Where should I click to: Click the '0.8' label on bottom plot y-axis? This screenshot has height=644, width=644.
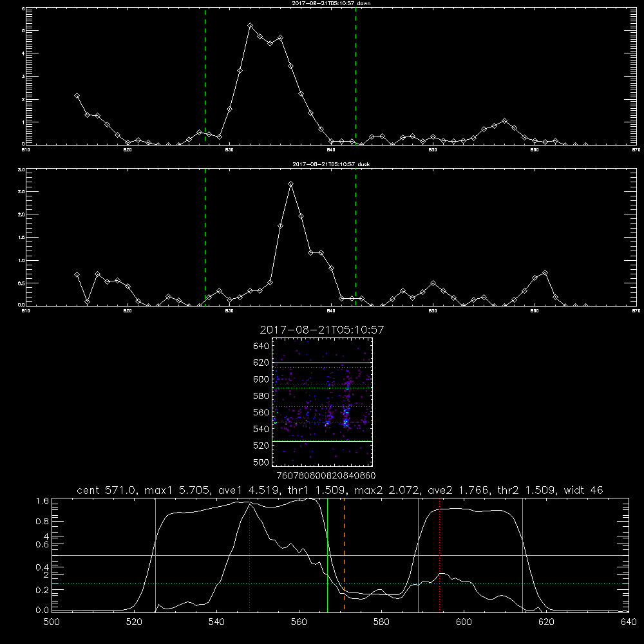[43, 521]
